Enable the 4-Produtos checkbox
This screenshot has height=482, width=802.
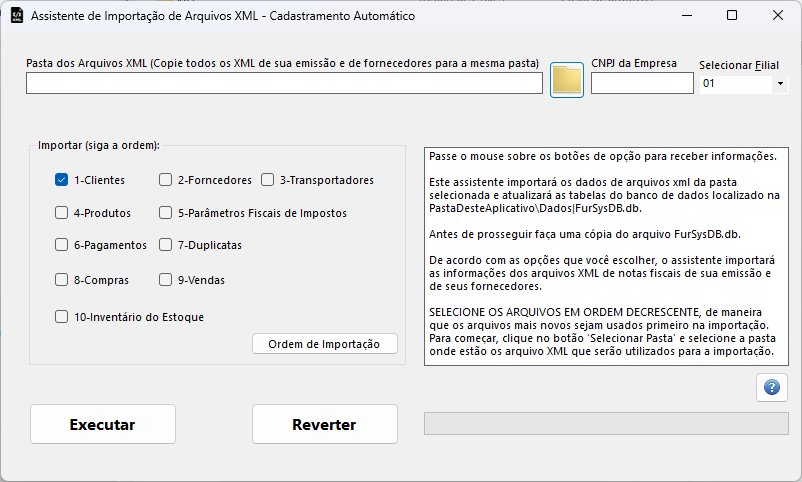point(62,213)
